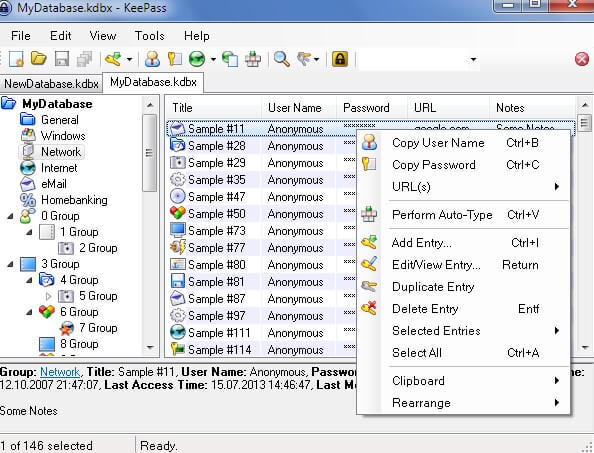
Task: Open the quick search dropdown arrow
Action: click(473, 59)
